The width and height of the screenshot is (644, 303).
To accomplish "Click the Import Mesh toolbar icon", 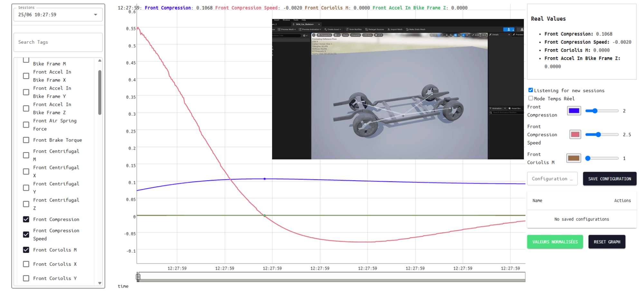I will pyautogui.click(x=396, y=30).
